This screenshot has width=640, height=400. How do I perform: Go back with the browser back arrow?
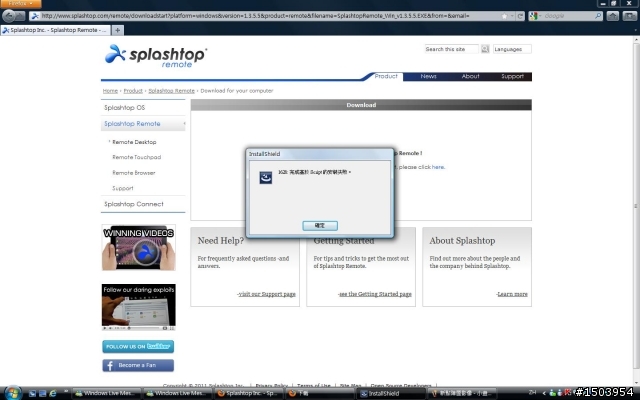[9, 16]
